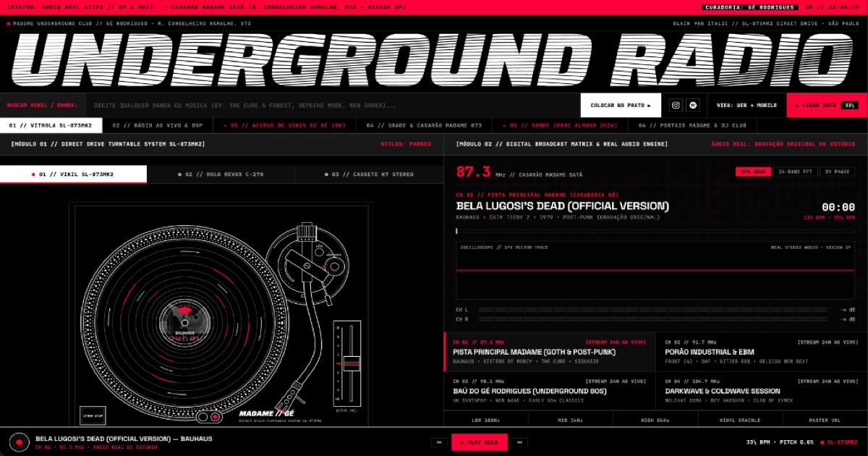868x456 pixels.
Task: Open tab 02 Rádio ao Vivo & DSP
Action: coord(158,125)
